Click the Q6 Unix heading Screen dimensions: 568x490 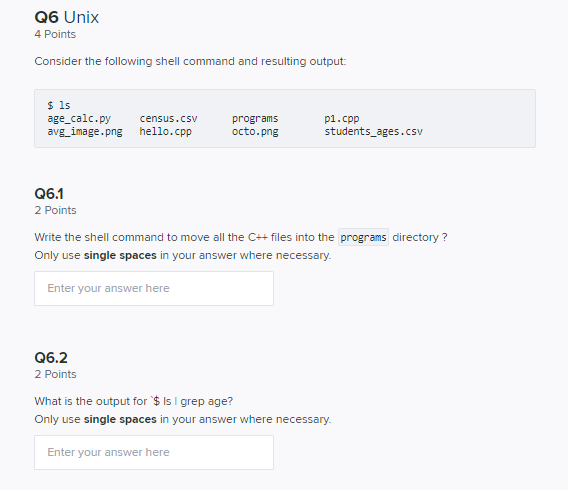click(x=67, y=17)
